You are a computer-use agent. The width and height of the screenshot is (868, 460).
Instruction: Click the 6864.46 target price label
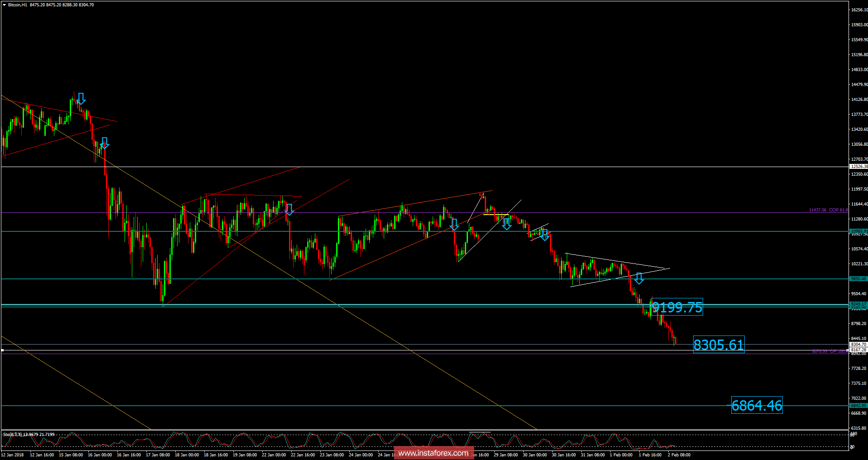[757, 405]
